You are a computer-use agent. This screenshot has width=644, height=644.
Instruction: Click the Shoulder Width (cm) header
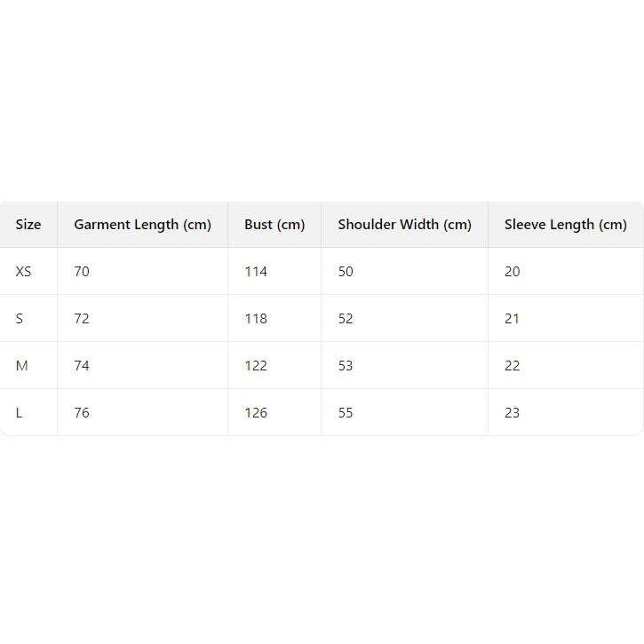pyautogui.click(x=404, y=225)
